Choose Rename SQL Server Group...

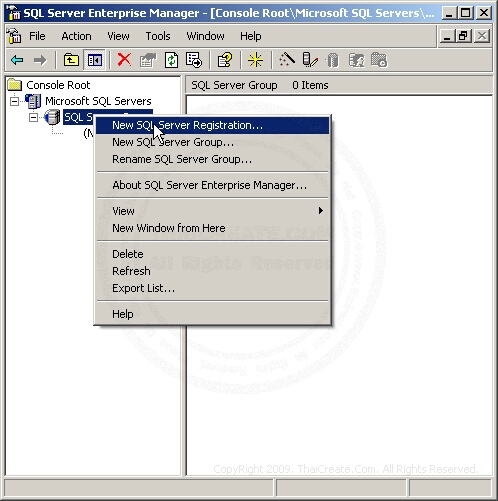coord(213,159)
